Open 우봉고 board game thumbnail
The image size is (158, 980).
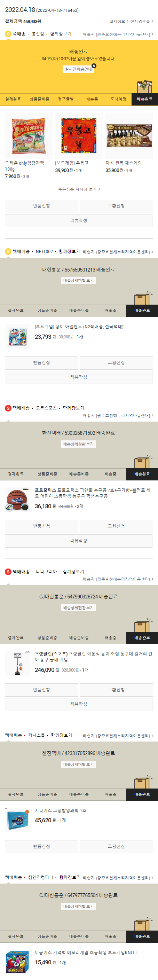[x=79, y=135]
